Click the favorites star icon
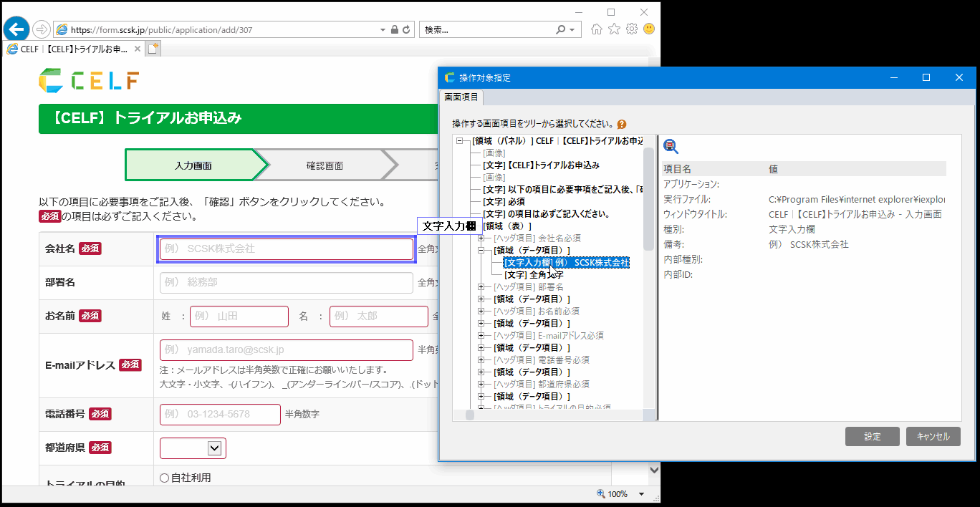Image resolution: width=980 pixels, height=507 pixels. pyautogui.click(x=614, y=29)
